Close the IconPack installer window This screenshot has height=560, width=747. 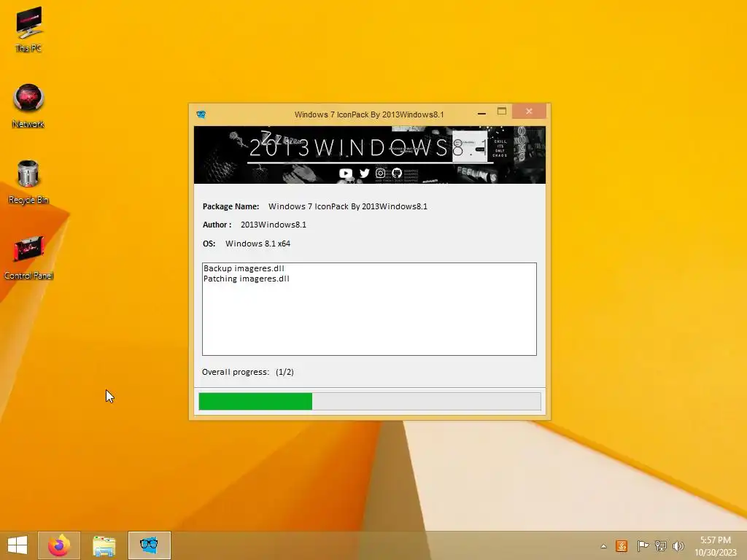coord(529,112)
